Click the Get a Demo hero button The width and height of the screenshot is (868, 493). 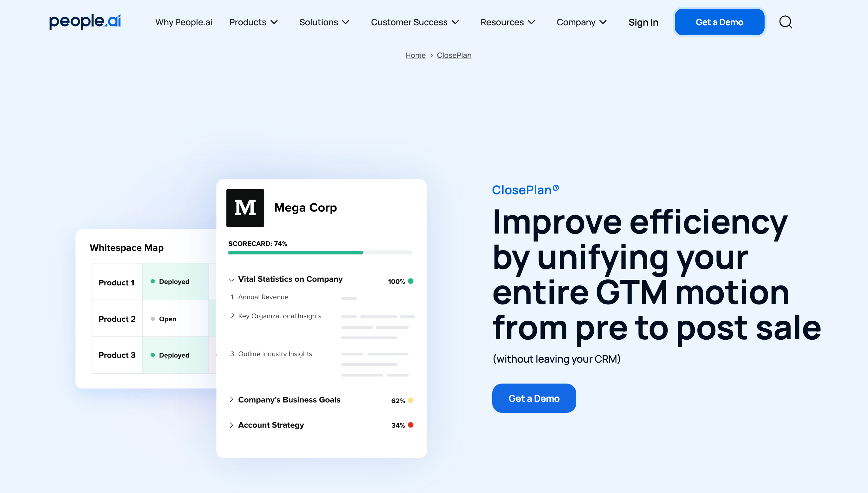pos(534,398)
